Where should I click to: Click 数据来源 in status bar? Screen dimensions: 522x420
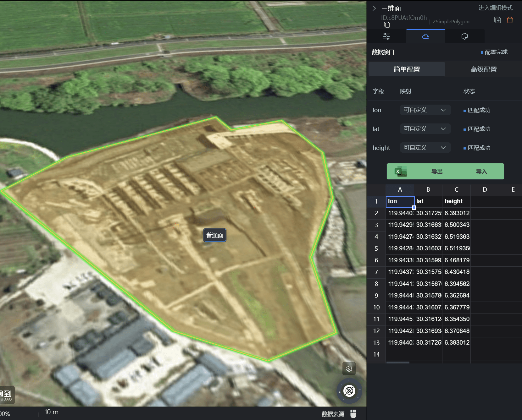[x=333, y=414]
